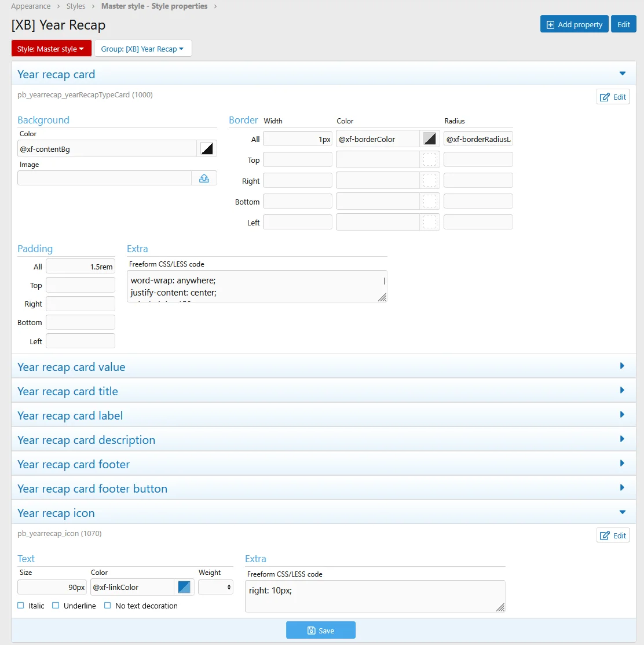
Task: Open Styles from the breadcrumb
Action: click(76, 6)
